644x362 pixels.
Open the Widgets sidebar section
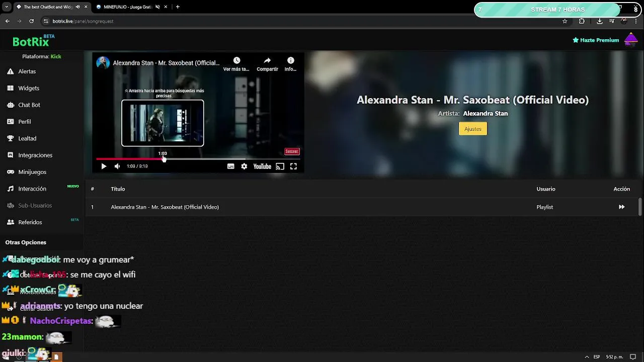(29, 88)
